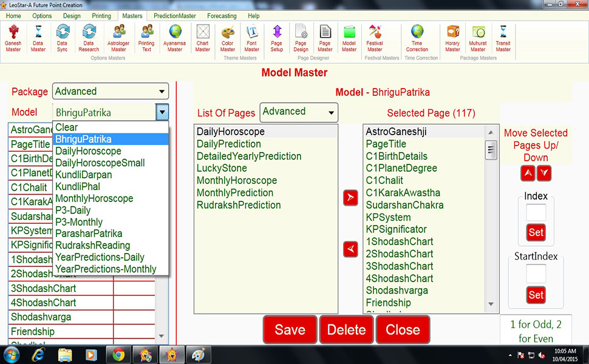This screenshot has width=589, height=364.
Task: Set the StartIndex value
Action: click(536, 295)
